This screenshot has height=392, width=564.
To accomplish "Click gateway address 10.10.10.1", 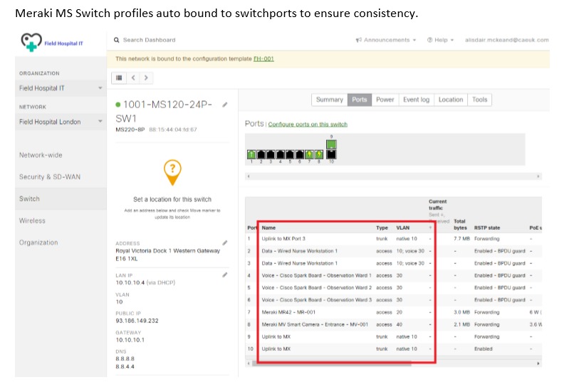I will (x=130, y=340).
